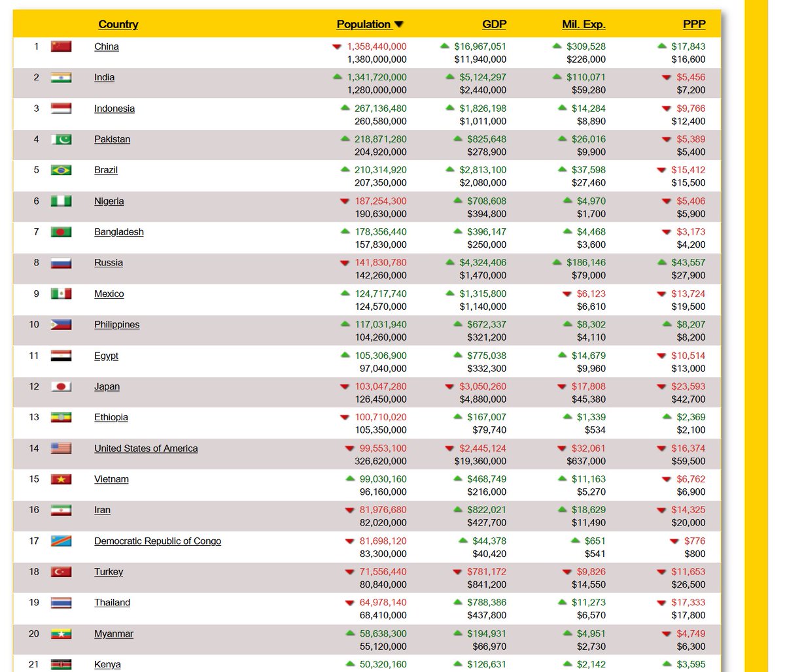Open Democratic Republic of Congo link
The image size is (785, 672).
click(x=158, y=541)
